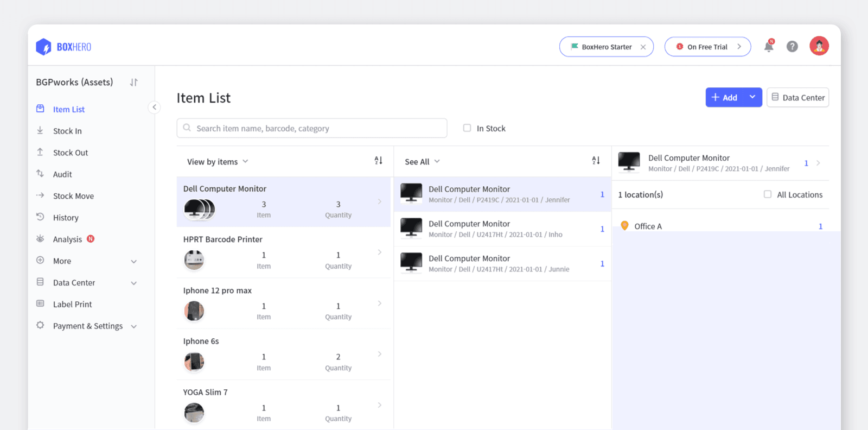868x430 pixels.
Task: Open the History menu item
Action: point(66,218)
